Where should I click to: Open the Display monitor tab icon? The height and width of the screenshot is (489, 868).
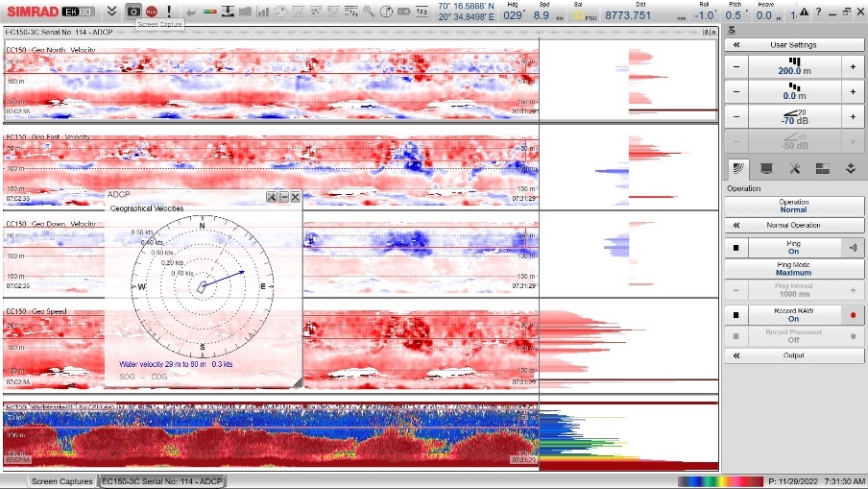point(766,168)
